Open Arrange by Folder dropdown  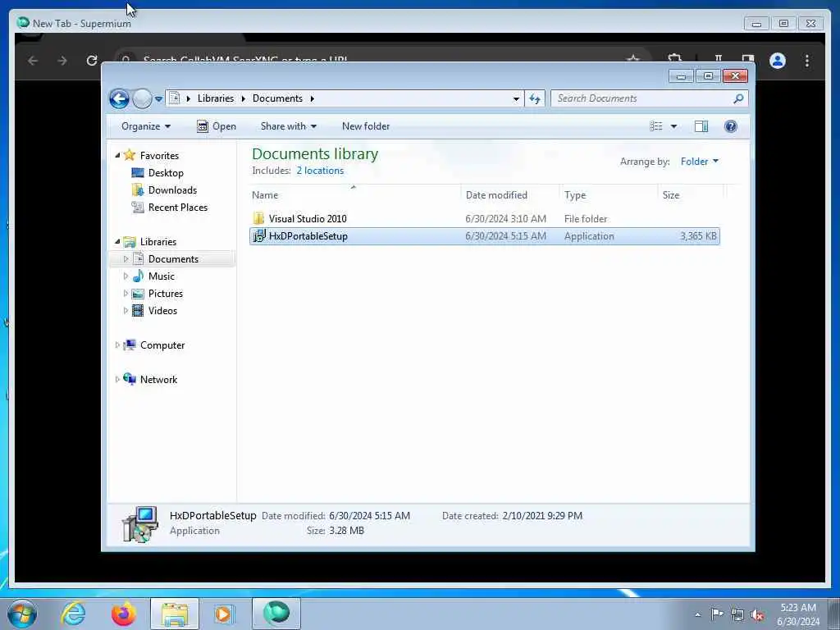(x=700, y=162)
